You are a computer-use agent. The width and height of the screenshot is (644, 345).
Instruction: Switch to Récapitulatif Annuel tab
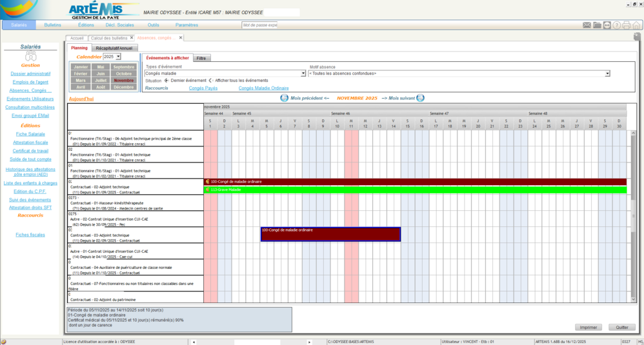114,48
